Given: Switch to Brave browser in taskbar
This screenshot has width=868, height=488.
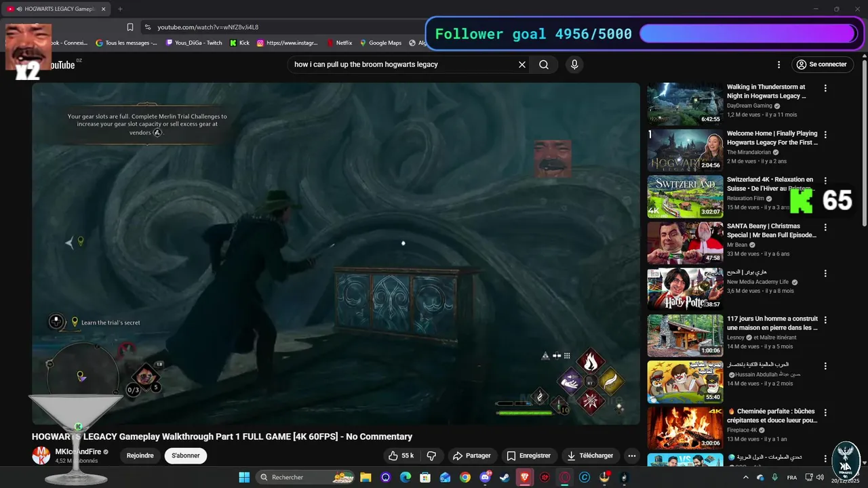Looking at the screenshot, I should coord(525,477).
